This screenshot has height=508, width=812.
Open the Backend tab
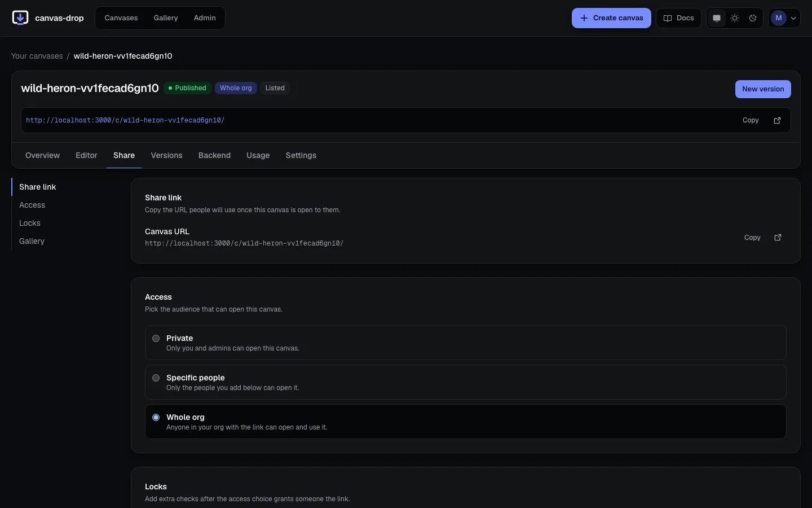pos(214,155)
